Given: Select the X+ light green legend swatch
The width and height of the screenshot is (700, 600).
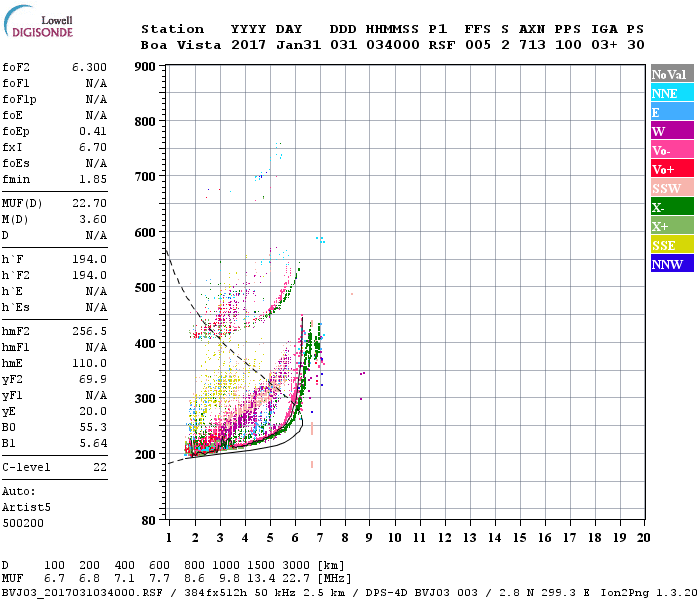Looking at the screenshot, I should point(671,226).
